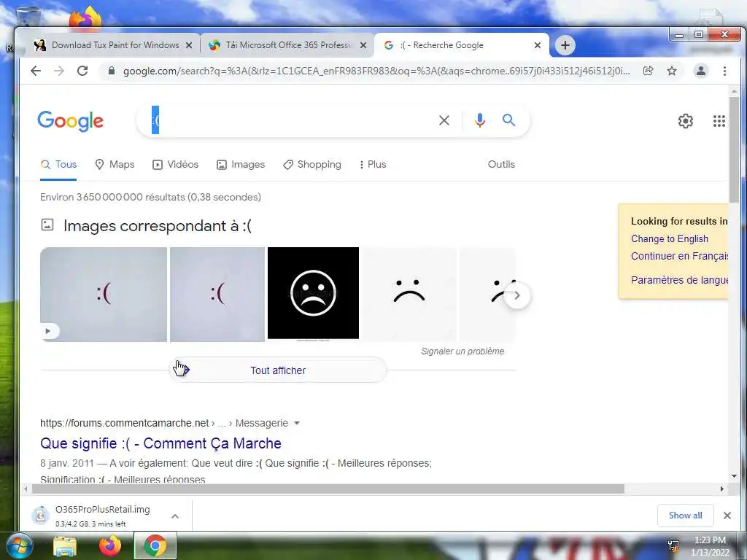Open the share page icon in address bar
The width and height of the screenshot is (747, 560).
648,71
